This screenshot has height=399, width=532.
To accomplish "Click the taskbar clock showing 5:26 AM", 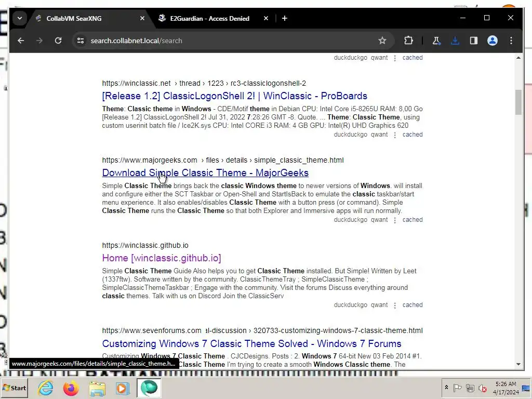I will point(506,388).
